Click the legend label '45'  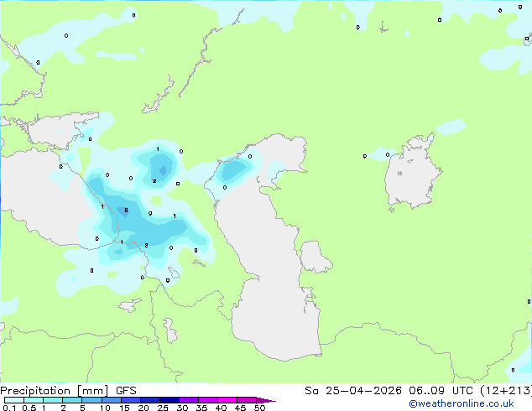240,408
